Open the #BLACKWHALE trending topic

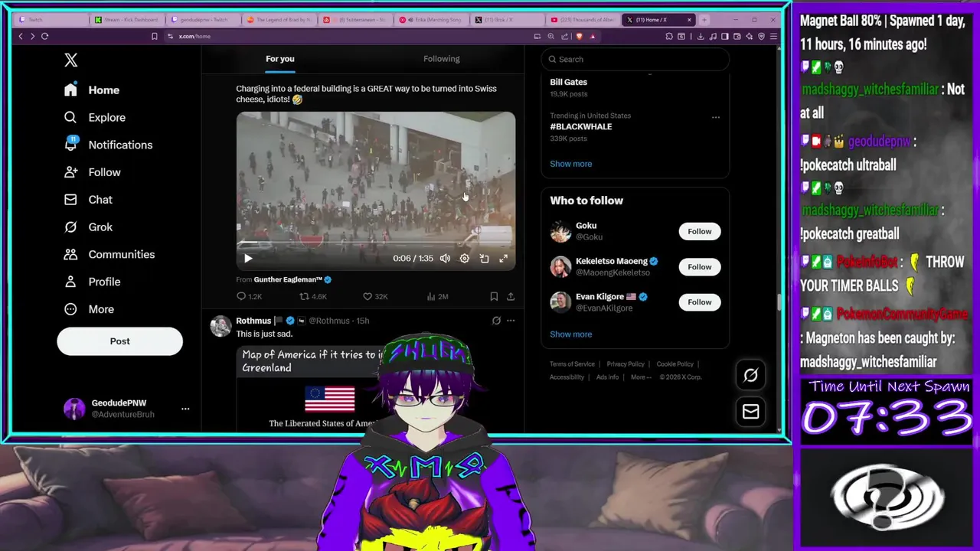coord(581,126)
